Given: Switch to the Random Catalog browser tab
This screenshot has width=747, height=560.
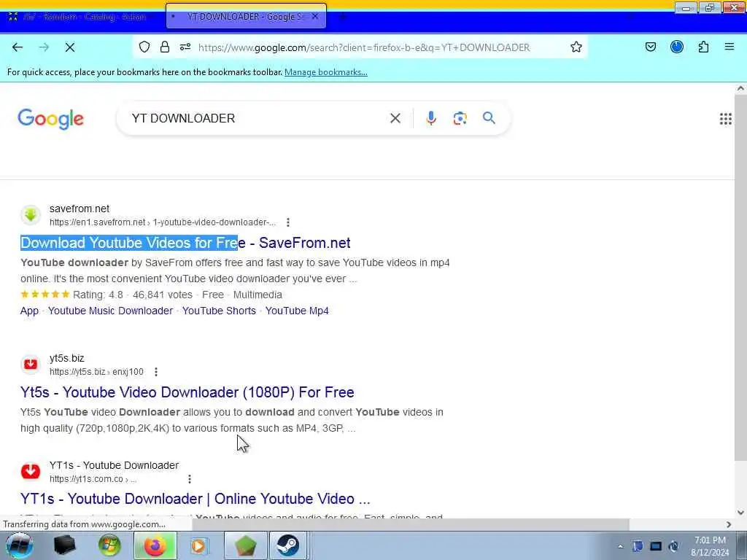Looking at the screenshot, I should point(83,17).
